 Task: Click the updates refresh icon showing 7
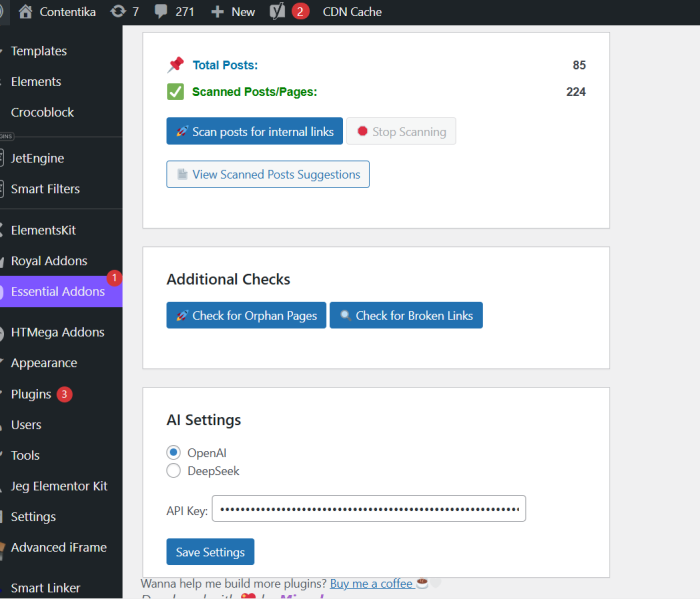(x=119, y=12)
